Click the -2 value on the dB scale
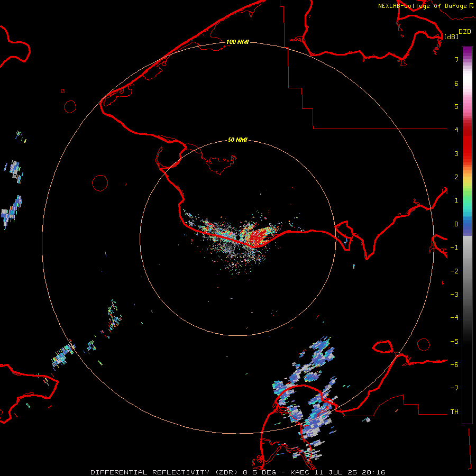476x476 pixels. point(454,271)
